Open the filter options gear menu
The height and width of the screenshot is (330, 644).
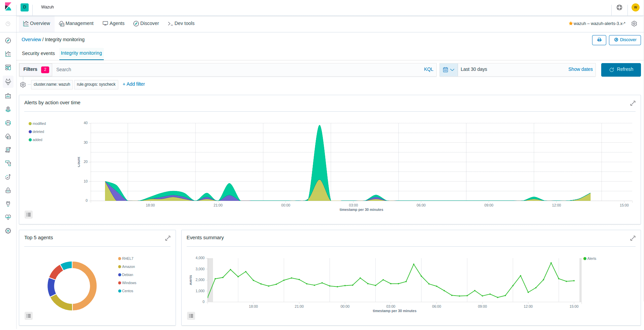(x=23, y=85)
